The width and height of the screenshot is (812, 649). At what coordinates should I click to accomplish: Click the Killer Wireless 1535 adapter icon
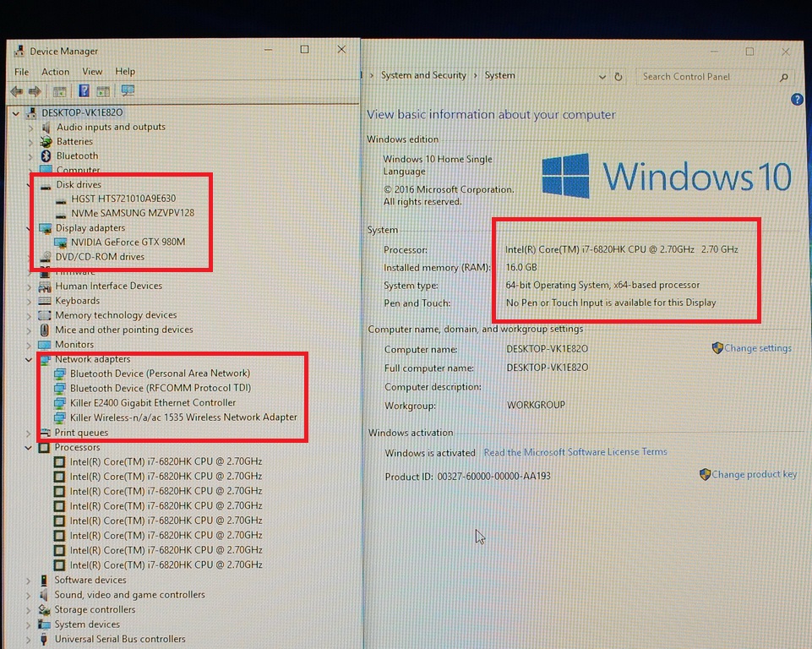click(59, 417)
